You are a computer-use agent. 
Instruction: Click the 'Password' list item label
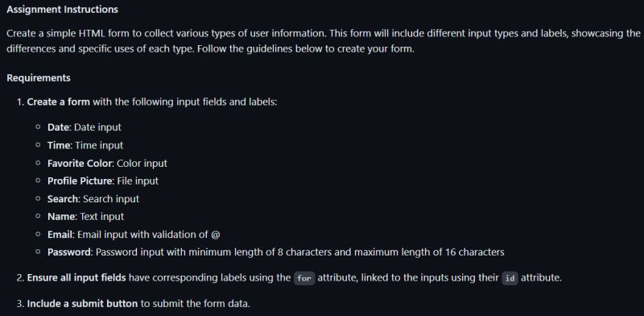(69, 252)
